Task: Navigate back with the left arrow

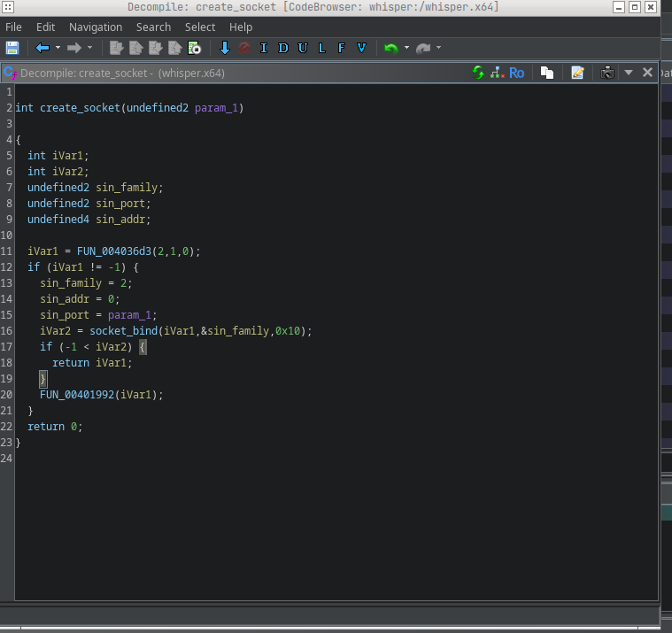Action: tap(42, 48)
